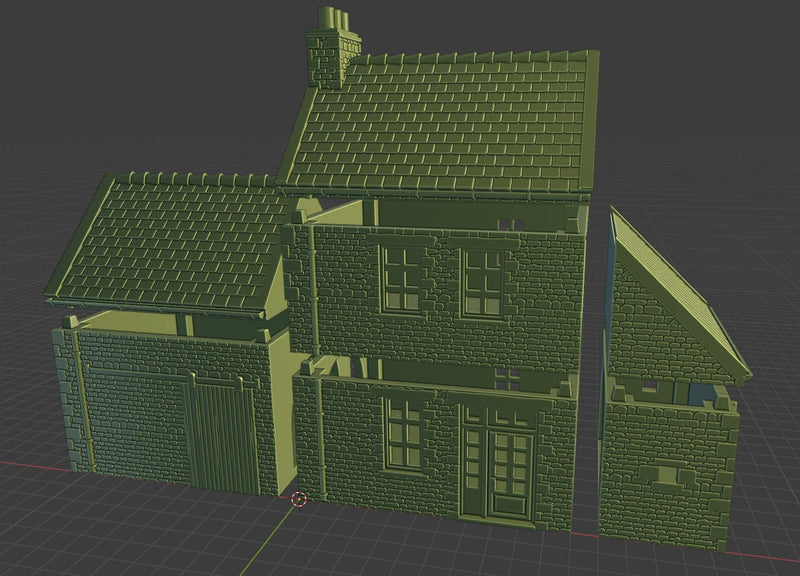Select the right annex gable wall
The width and height of the screenshot is (800, 576).
click(640, 320)
